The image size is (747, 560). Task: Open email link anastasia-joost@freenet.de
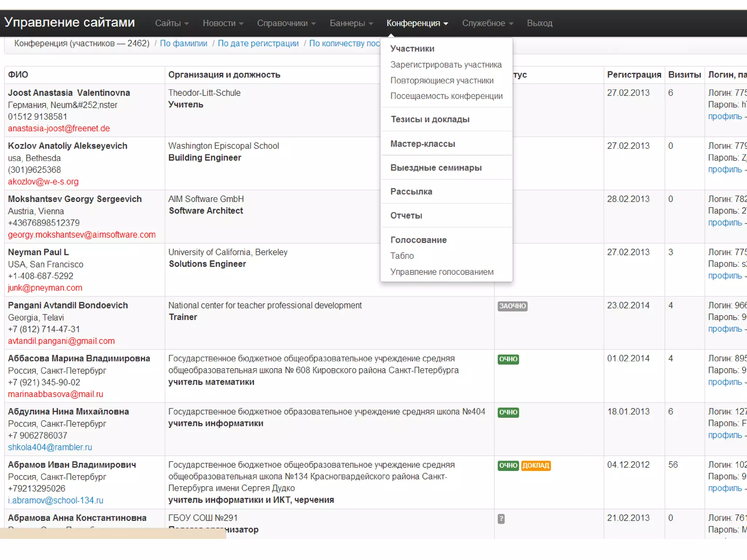point(59,129)
